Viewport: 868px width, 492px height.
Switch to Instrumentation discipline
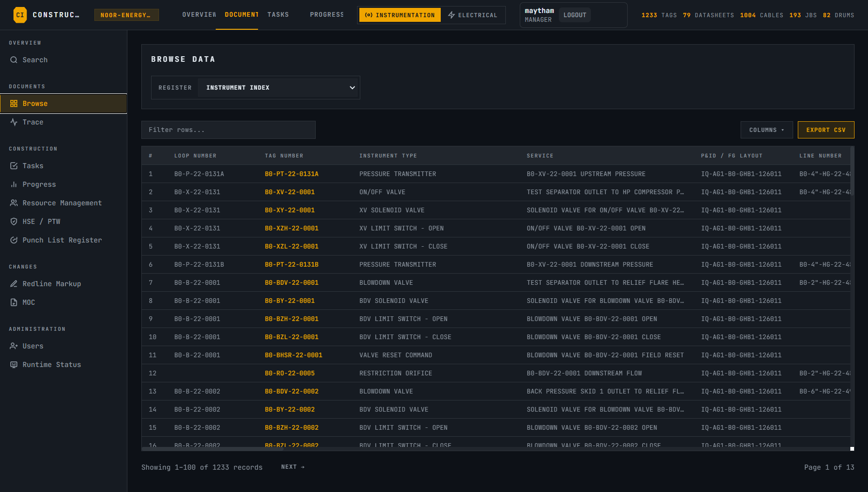400,15
